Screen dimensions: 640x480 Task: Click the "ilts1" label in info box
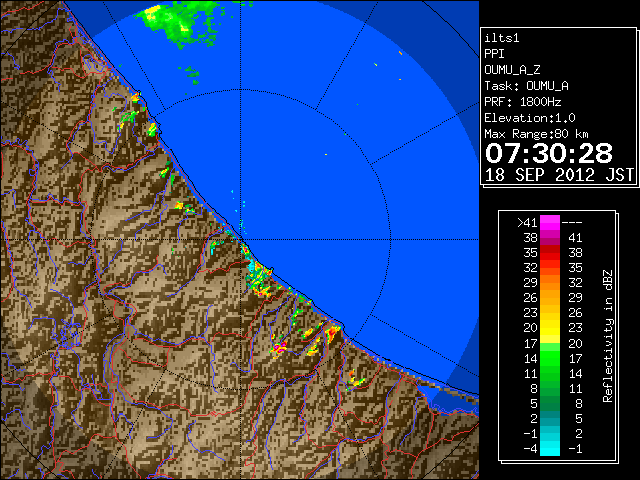pos(502,38)
